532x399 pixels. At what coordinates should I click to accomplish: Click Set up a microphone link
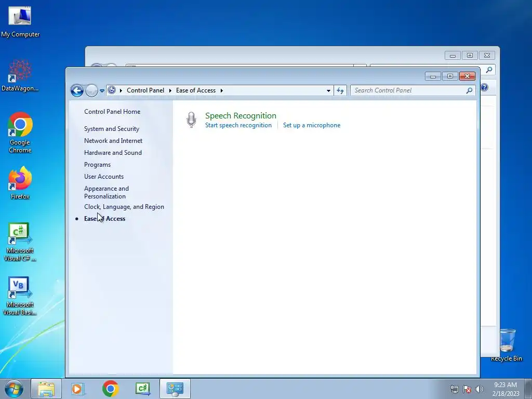(312, 125)
